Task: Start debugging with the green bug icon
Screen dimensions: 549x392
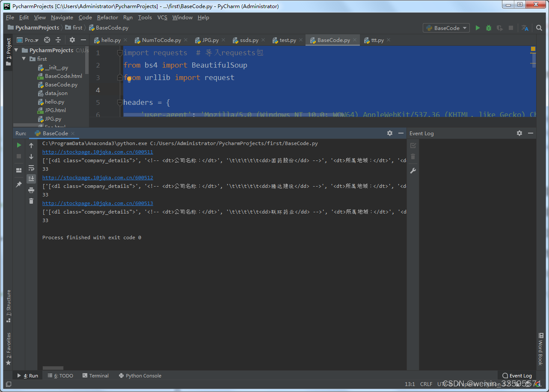Action: [x=489, y=28]
